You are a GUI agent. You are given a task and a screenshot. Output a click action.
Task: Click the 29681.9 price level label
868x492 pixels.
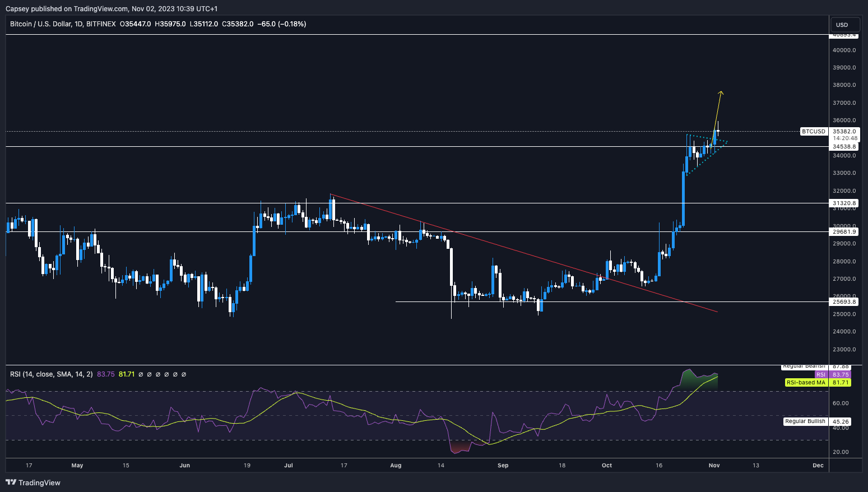click(844, 231)
